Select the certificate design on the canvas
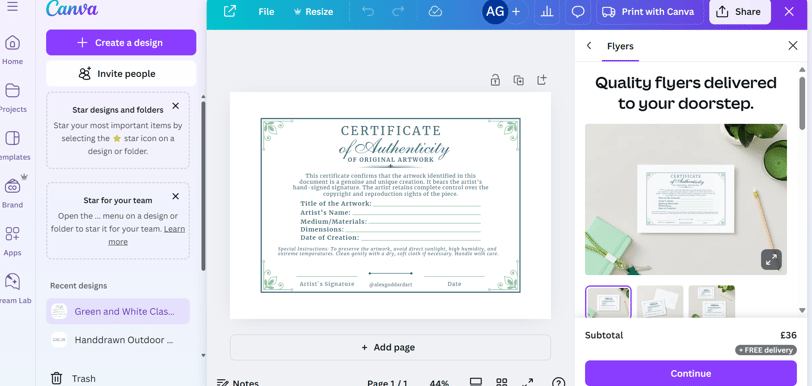 390,205
